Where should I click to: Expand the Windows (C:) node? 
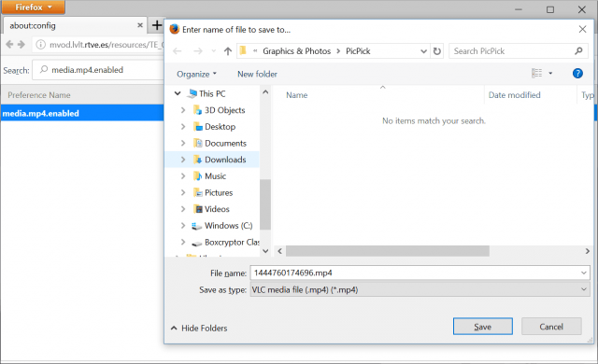click(x=183, y=226)
